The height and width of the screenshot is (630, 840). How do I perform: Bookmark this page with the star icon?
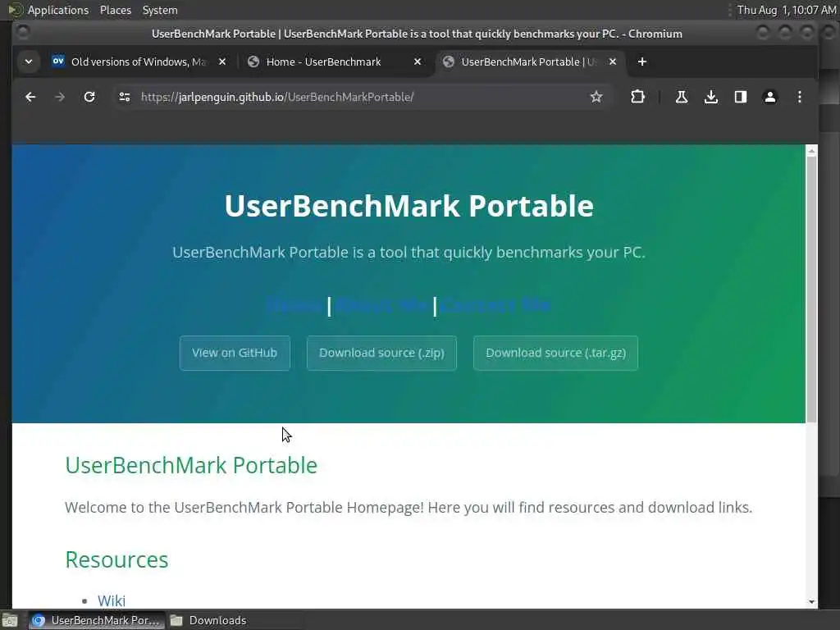[x=596, y=97]
